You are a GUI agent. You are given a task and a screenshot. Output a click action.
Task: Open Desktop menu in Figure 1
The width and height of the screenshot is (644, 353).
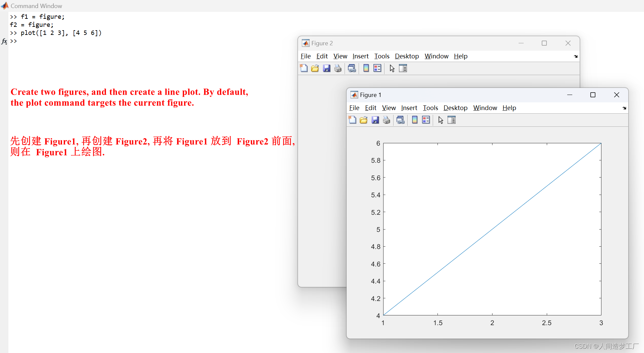(455, 108)
